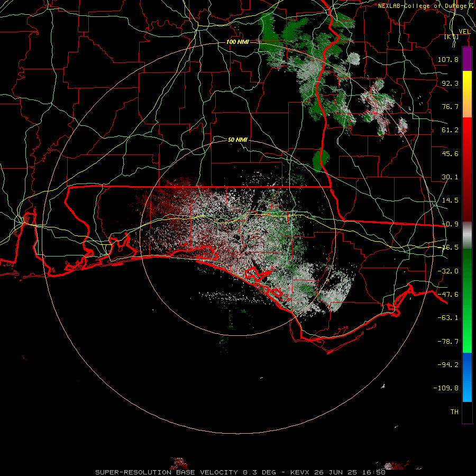Click the NEXLAB-College of DuPage label
Viewport: 476px width, 476px height.
click(x=423, y=6)
